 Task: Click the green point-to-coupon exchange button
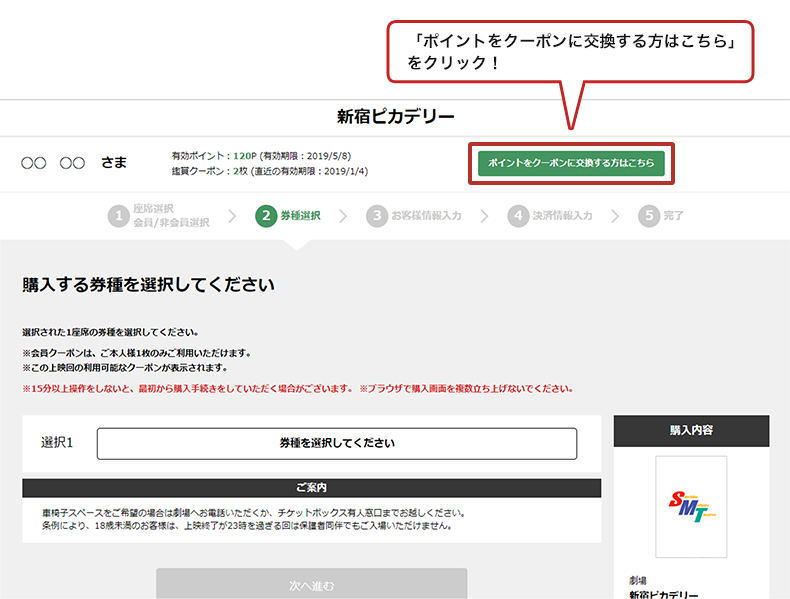pyautogui.click(x=571, y=163)
